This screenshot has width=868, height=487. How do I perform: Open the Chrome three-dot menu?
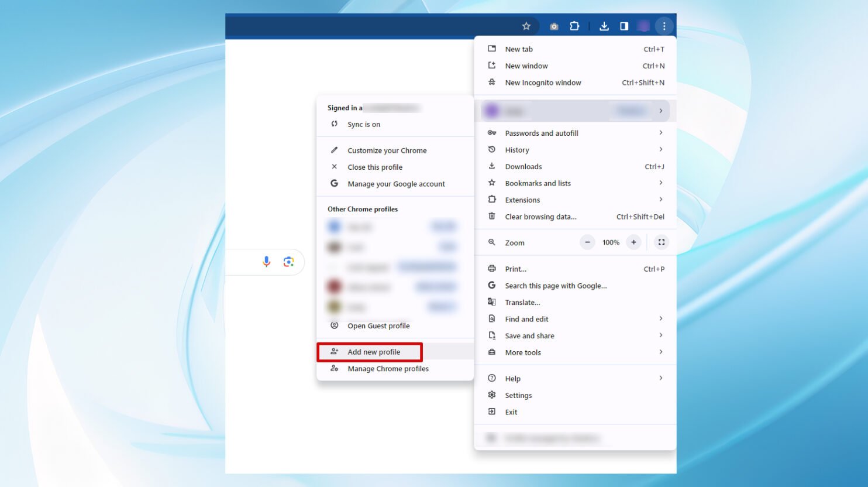(664, 26)
